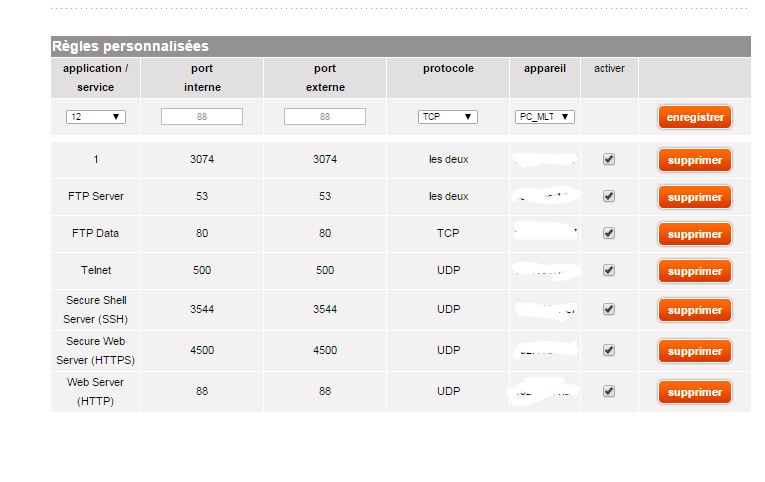The width and height of the screenshot is (765, 482).
Task: Click the port externe input field
Action: point(325,117)
